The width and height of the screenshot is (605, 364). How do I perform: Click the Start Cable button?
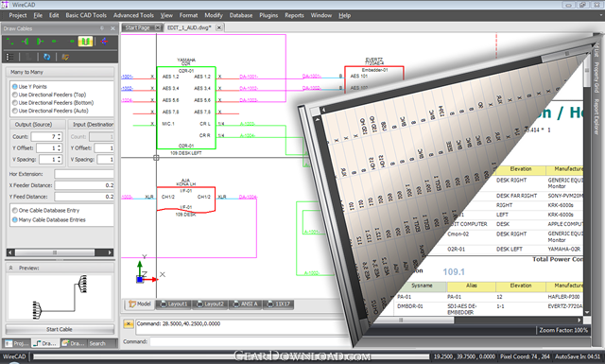(x=60, y=329)
